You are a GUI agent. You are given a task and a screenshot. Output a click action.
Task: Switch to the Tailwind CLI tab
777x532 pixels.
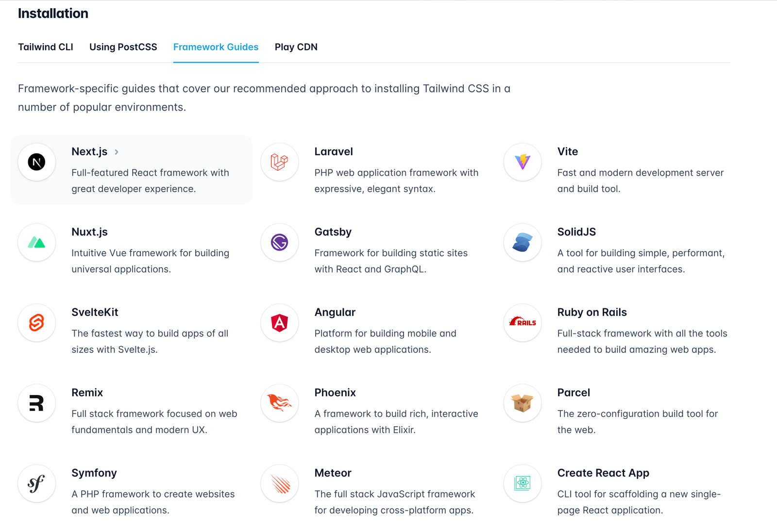[46, 47]
